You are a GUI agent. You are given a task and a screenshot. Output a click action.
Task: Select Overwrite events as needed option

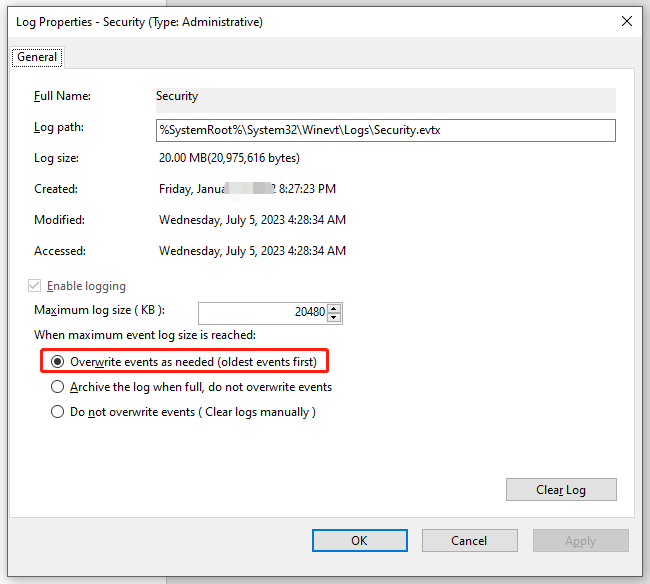click(x=58, y=361)
